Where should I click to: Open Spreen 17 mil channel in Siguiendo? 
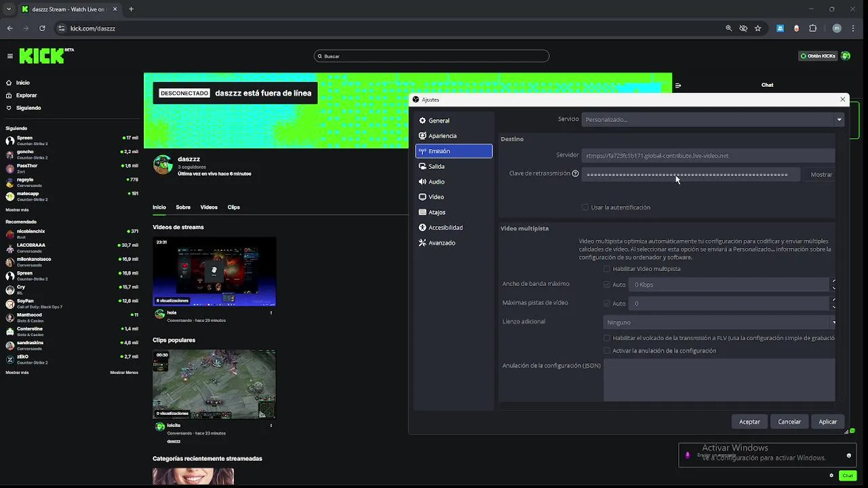coord(72,140)
